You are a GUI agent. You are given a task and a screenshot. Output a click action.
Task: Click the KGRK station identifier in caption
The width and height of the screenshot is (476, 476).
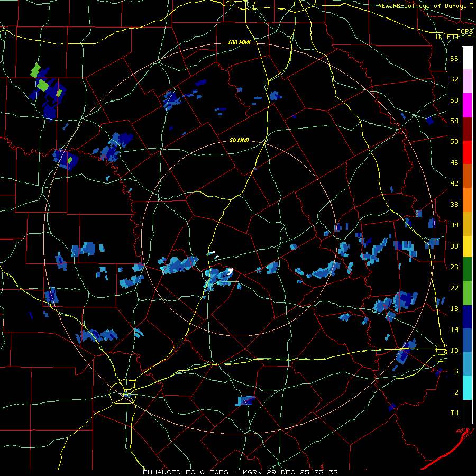253,472
